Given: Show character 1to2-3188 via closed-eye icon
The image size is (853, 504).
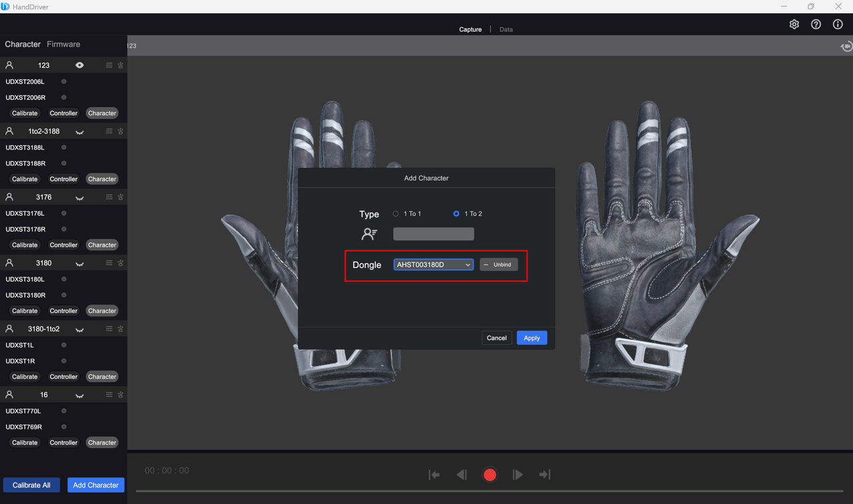Looking at the screenshot, I should click(x=79, y=132).
